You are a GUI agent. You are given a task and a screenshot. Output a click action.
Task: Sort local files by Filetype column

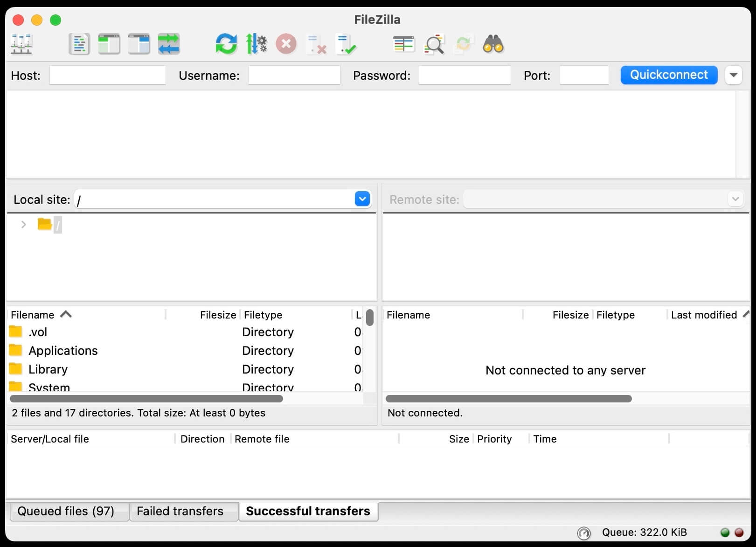click(296, 315)
